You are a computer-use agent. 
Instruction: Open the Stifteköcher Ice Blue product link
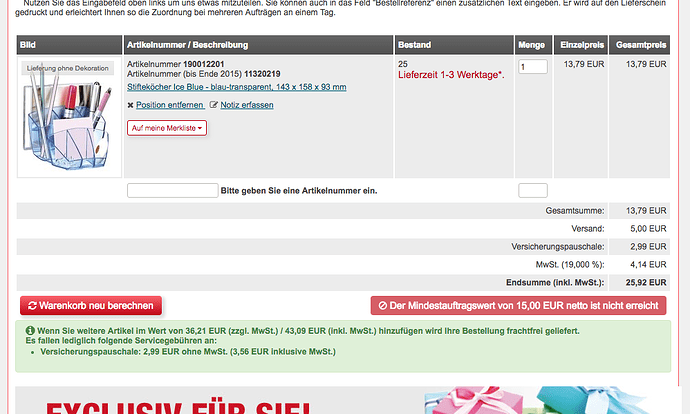tap(237, 87)
